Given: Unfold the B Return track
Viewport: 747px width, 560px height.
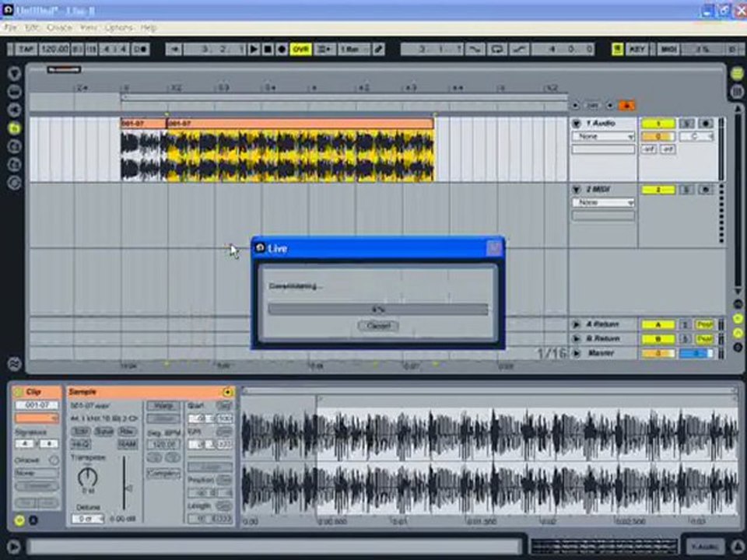Looking at the screenshot, I should tap(576, 338).
